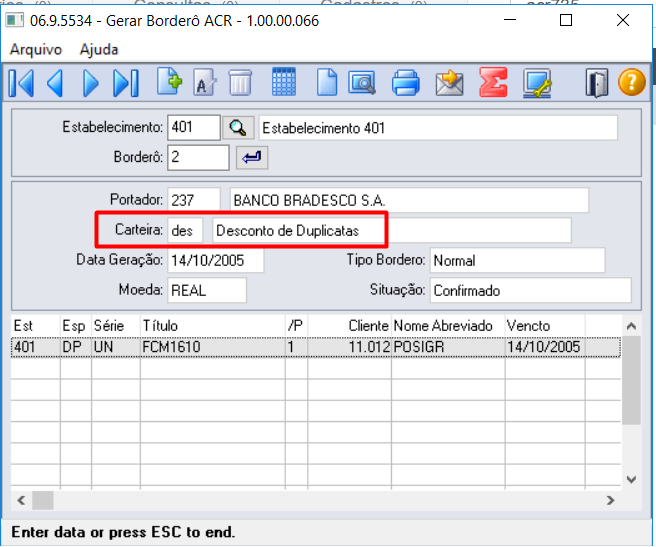Click the envelope send icon
This screenshot has width=656, height=547.
coord(449,82)
